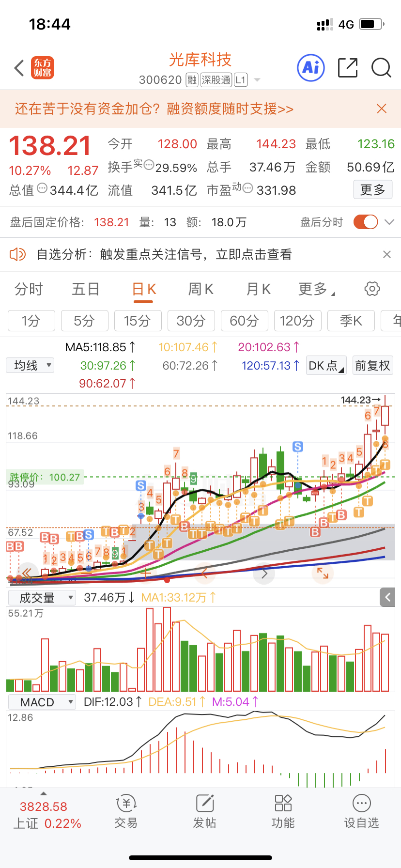The image size is (401, 868).
Task: Tap the 总值 info face icon
Action: pos(42,188)
